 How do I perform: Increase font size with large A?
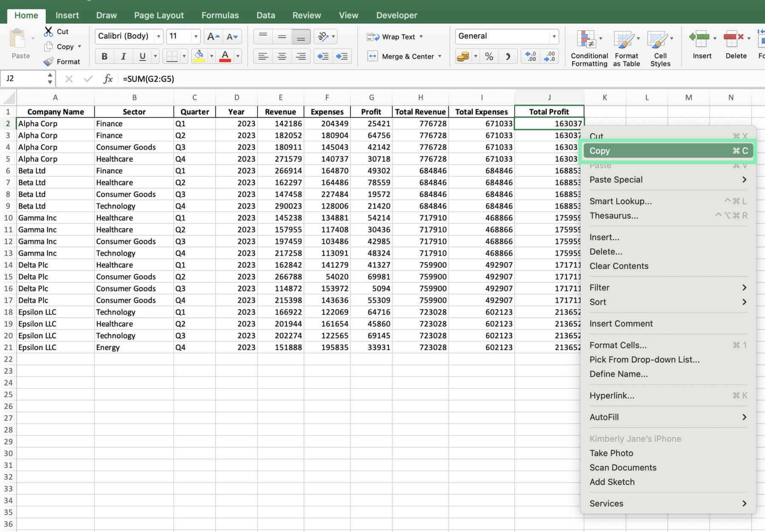tap(213, 37)
